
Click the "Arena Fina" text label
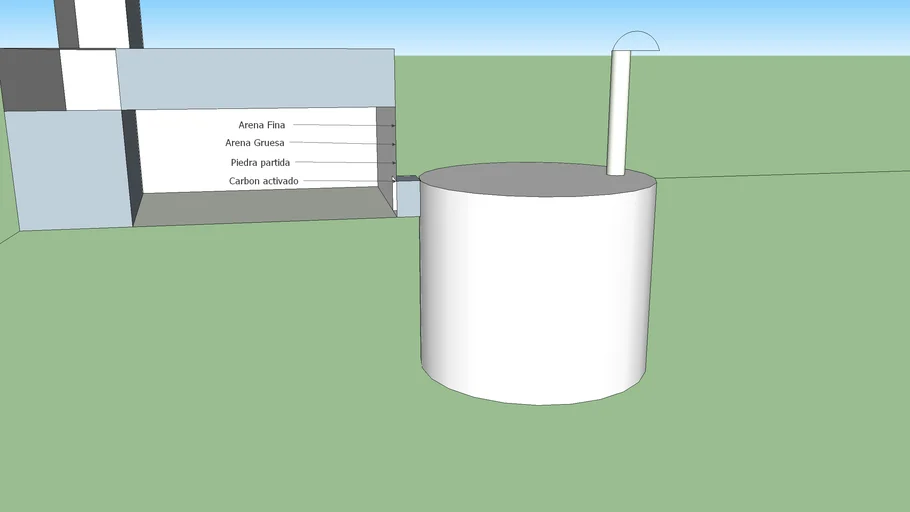(261, 125)
